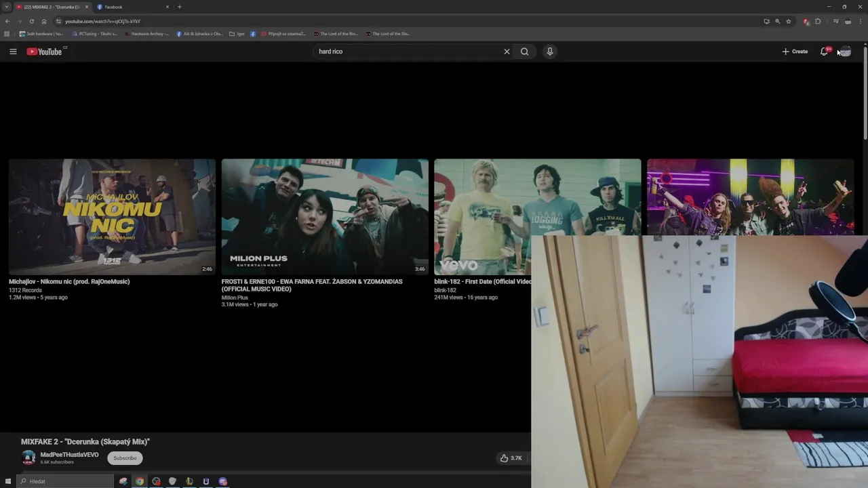Go to YouTube home via logo

(45, 52)
